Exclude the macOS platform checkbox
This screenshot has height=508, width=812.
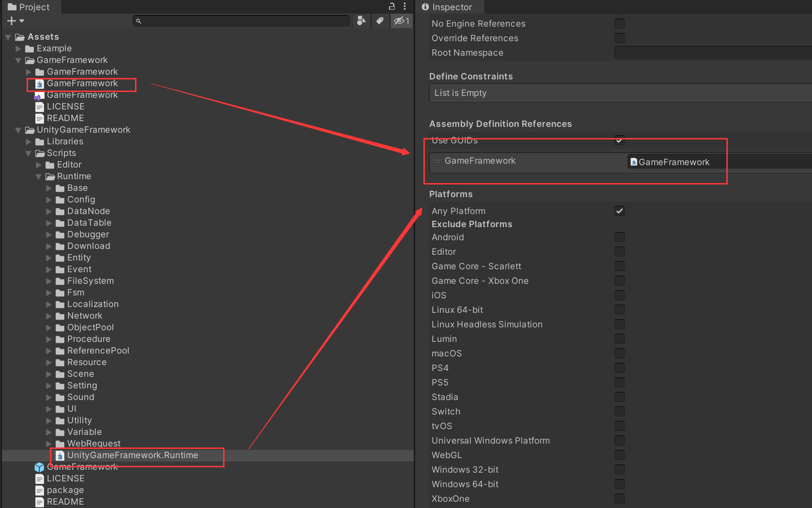point(619,353)
